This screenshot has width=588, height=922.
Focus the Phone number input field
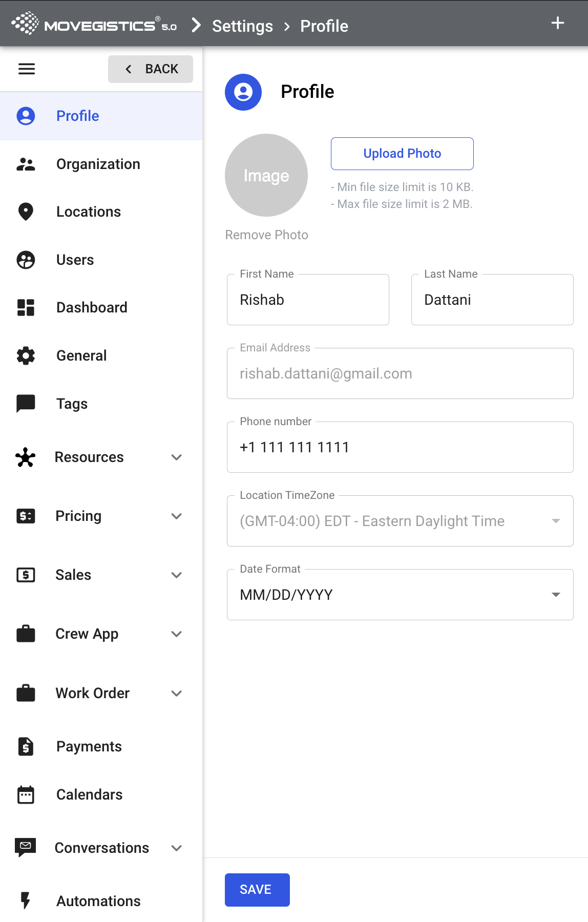[x=400, y=447]
